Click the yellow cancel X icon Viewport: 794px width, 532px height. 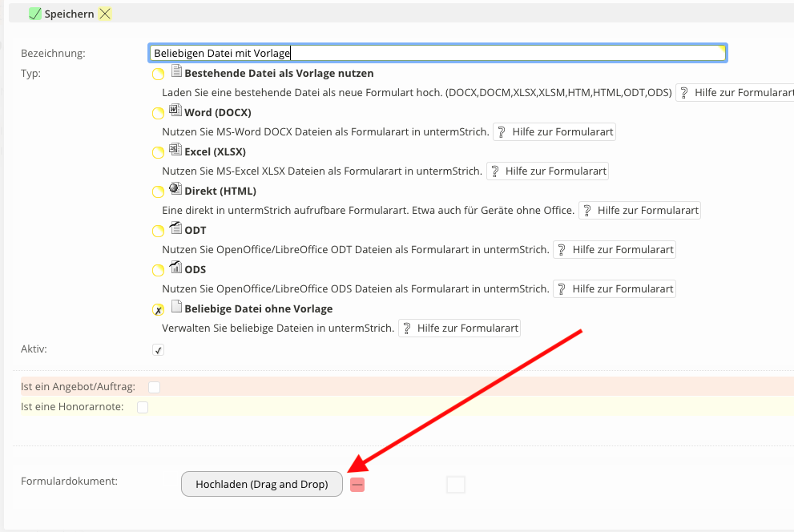[x=104, y=14]
